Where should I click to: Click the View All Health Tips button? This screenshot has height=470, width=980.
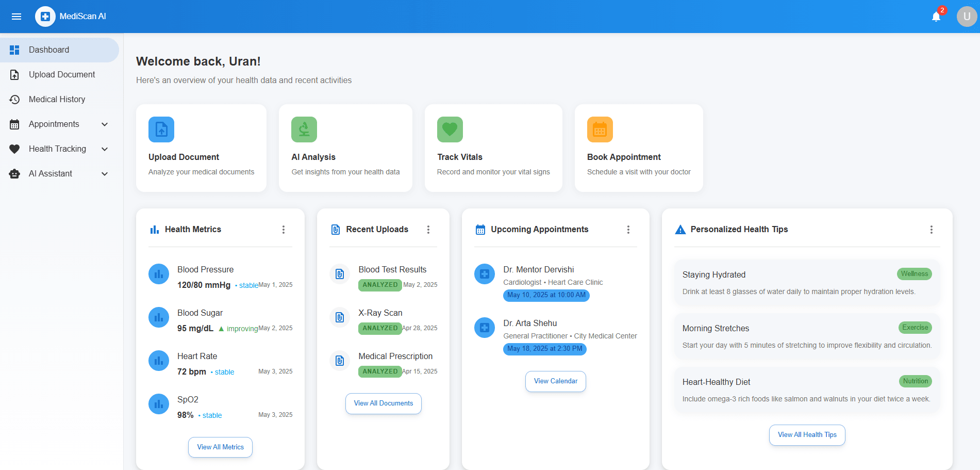(x=807, y=435)
